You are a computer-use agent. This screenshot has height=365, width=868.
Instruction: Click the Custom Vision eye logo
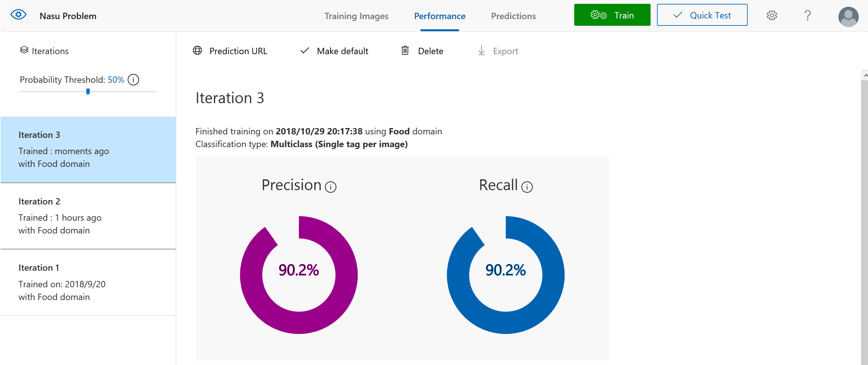tap(18, 15)
